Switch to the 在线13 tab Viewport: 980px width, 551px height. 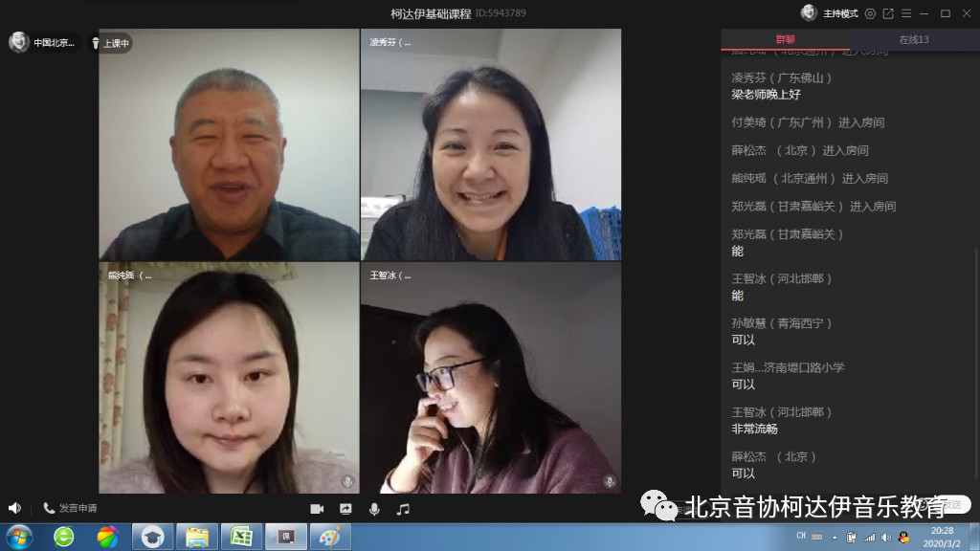pyautogui.click(x=914, y=39)
